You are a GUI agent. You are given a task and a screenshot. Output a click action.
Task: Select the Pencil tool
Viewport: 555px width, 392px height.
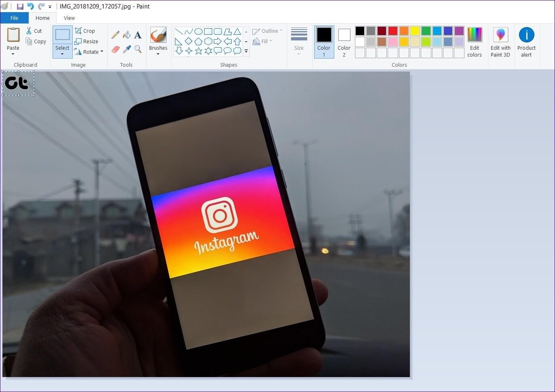116,35
